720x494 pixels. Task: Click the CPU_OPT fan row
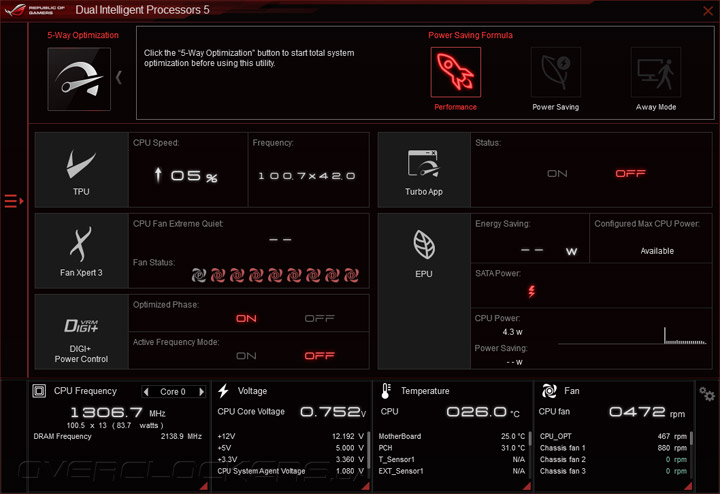tap(613, 436)
